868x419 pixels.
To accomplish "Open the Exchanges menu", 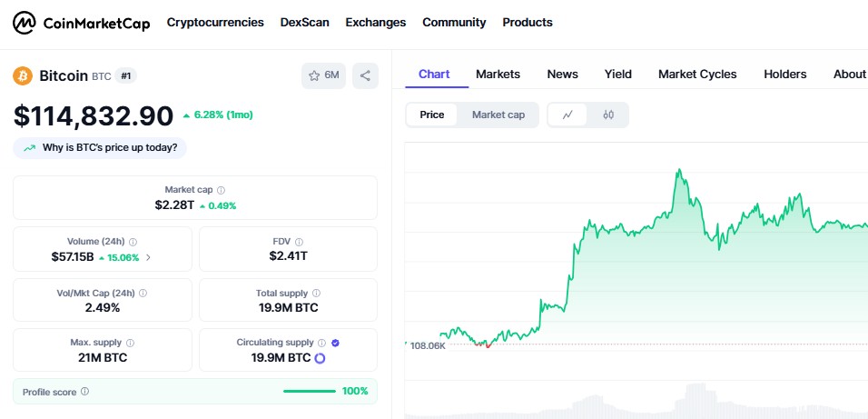I will pyautogui.click(x=376, y=23).
